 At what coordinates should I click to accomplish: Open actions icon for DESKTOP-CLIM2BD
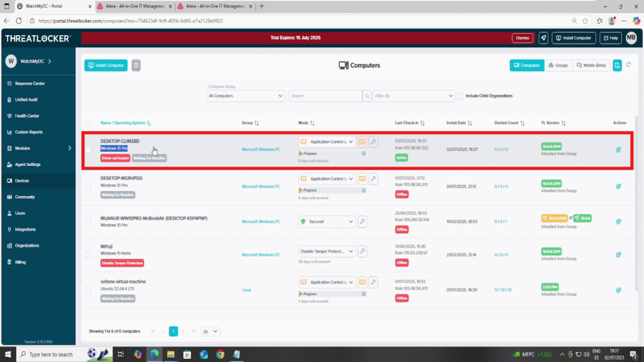(x=618, y=150)
